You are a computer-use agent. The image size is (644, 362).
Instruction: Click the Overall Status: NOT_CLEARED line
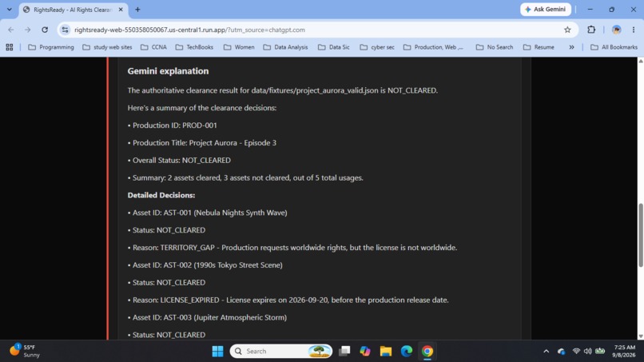(x=179, y=161)
